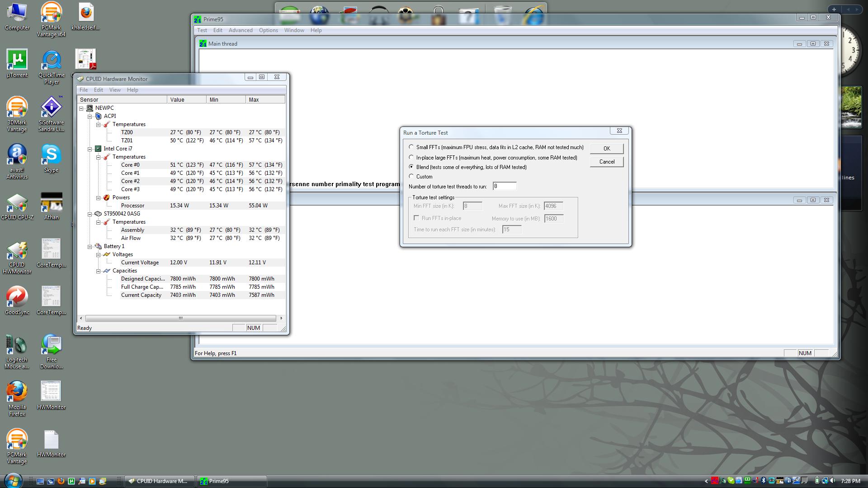Collapse the Intel Core i7 tree node
The width and height of the screenshot is (868, 488).
coord(90,149)
